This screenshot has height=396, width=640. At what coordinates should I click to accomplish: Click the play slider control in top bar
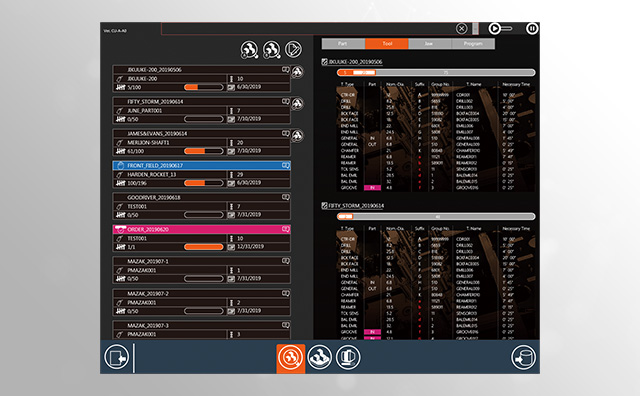500,29
